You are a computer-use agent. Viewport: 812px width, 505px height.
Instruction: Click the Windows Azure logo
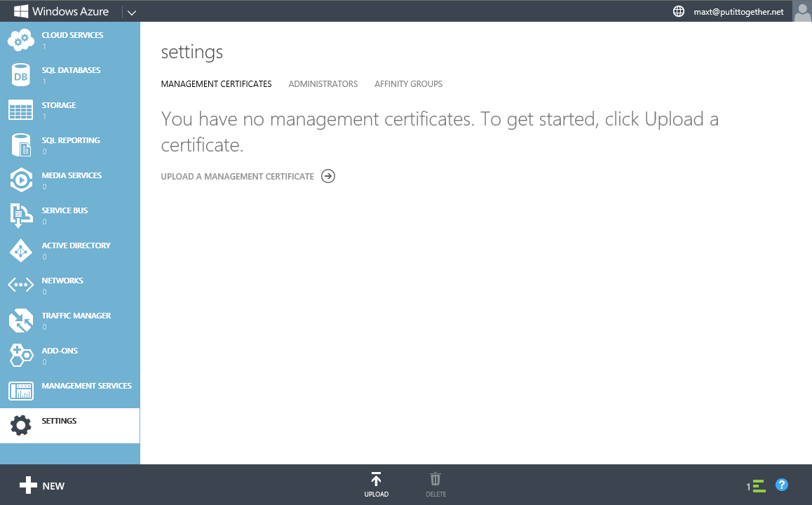click(x=61, y=11)
